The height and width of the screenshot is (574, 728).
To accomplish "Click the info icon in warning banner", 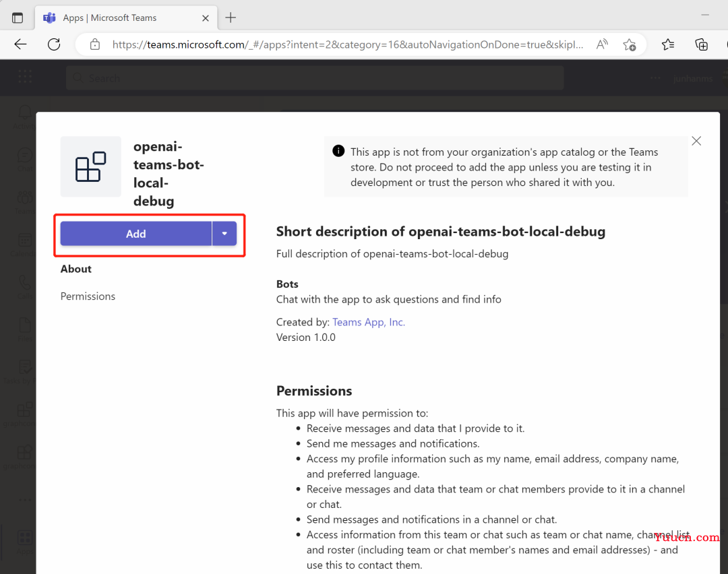I will [338, 151].
